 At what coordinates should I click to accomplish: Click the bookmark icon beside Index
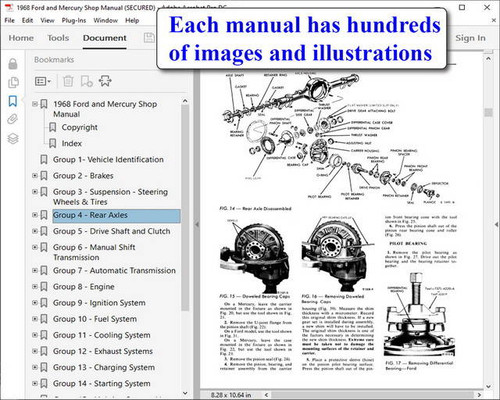52,143
